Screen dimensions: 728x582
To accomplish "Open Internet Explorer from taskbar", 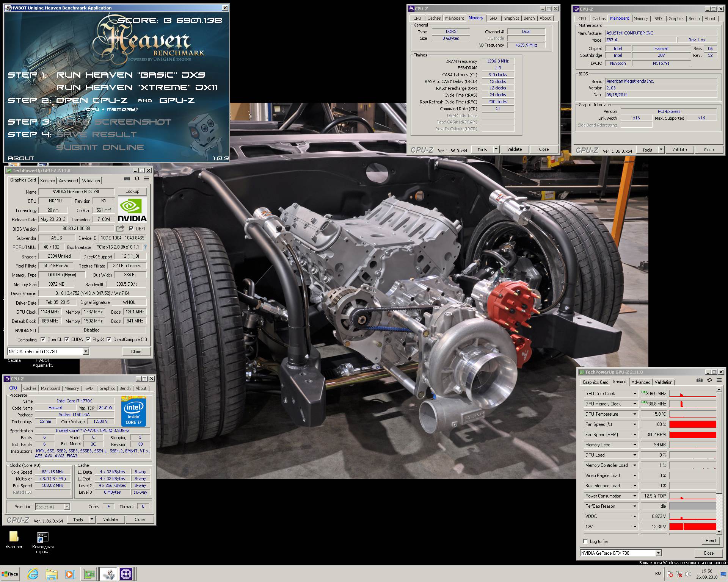I will pos(33,574).
